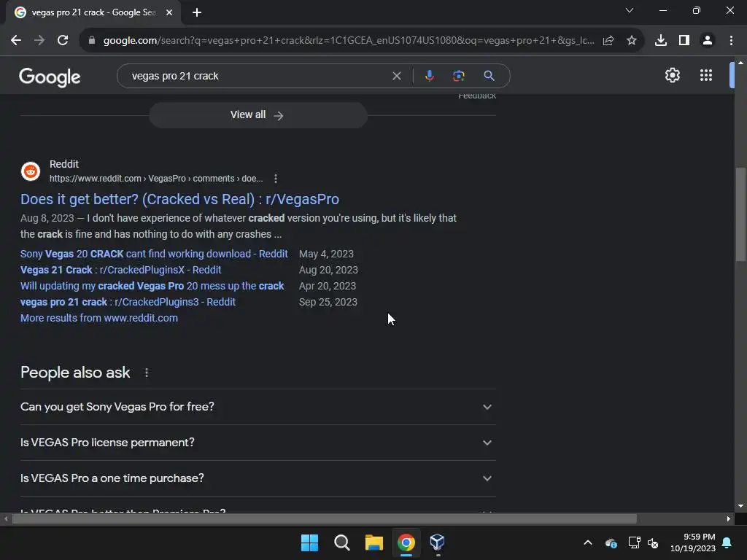Click the Google logo
The height and width of the screenshot is (560, 747).
[x=50, y=77]
